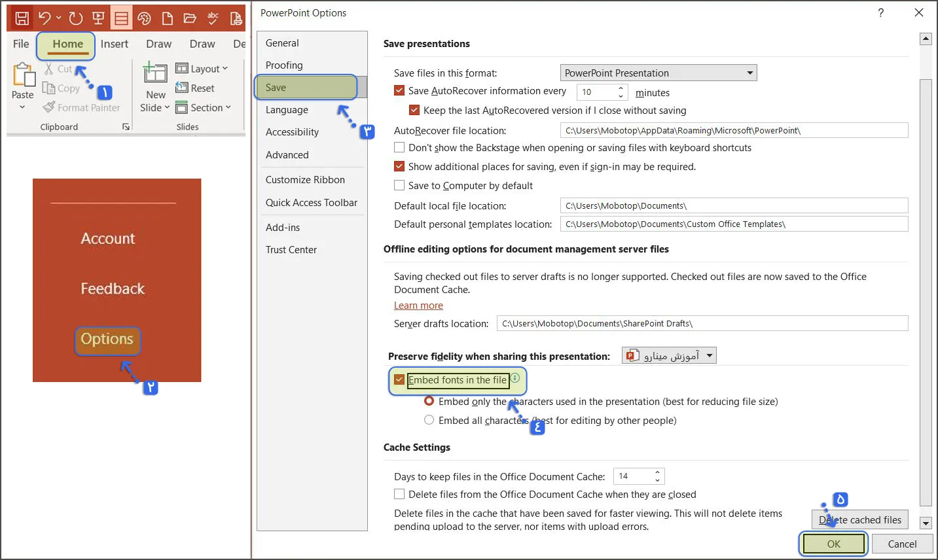This screenshot has height=560, width=938.
Task: Click the new blank presentation icon
Action: [168, 18]
